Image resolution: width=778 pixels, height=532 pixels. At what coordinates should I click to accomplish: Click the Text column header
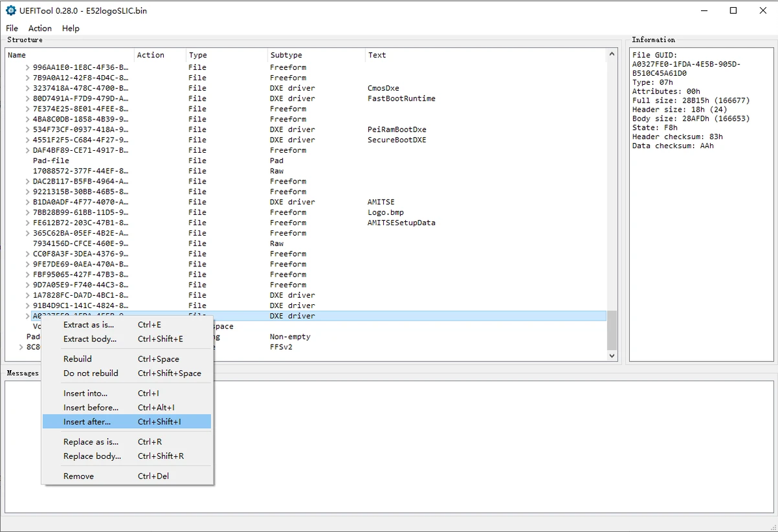486,55
